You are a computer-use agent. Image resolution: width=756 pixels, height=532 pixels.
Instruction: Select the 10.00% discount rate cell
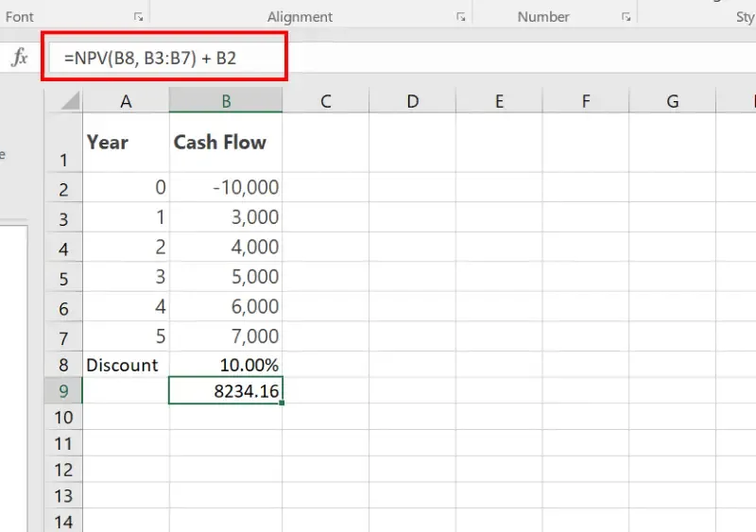tap(226, 364)
